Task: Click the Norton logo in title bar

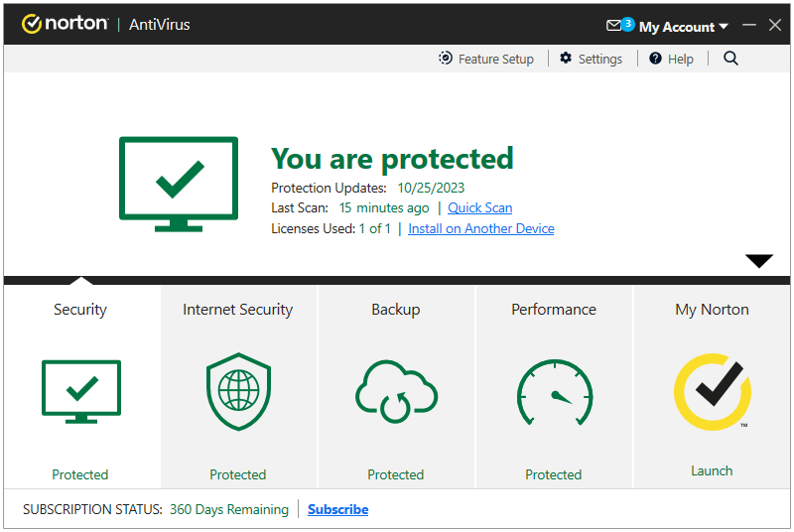Action: tap(65, 24)
